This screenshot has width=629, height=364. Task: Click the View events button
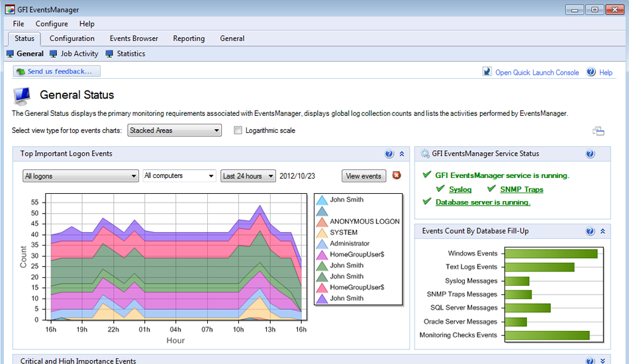tap(364, 176)
